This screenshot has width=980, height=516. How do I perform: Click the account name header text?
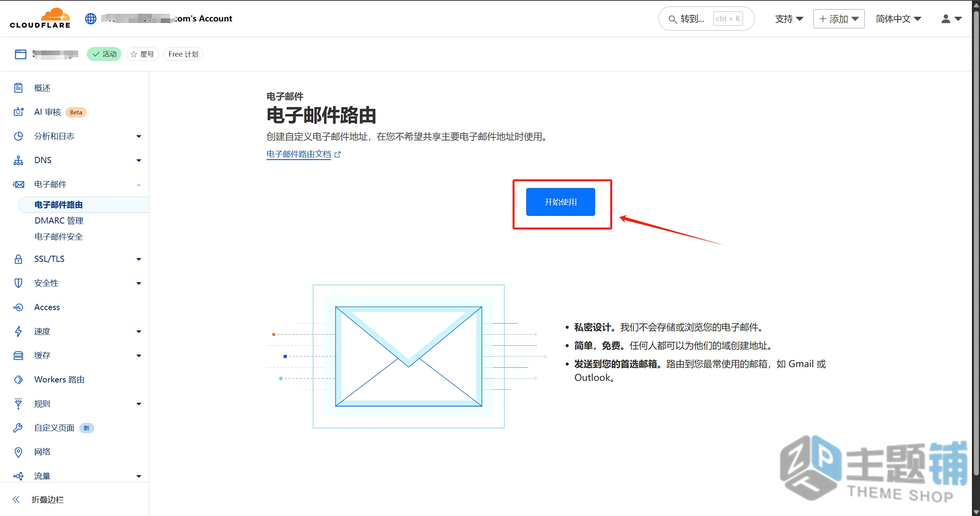[167, 19]
